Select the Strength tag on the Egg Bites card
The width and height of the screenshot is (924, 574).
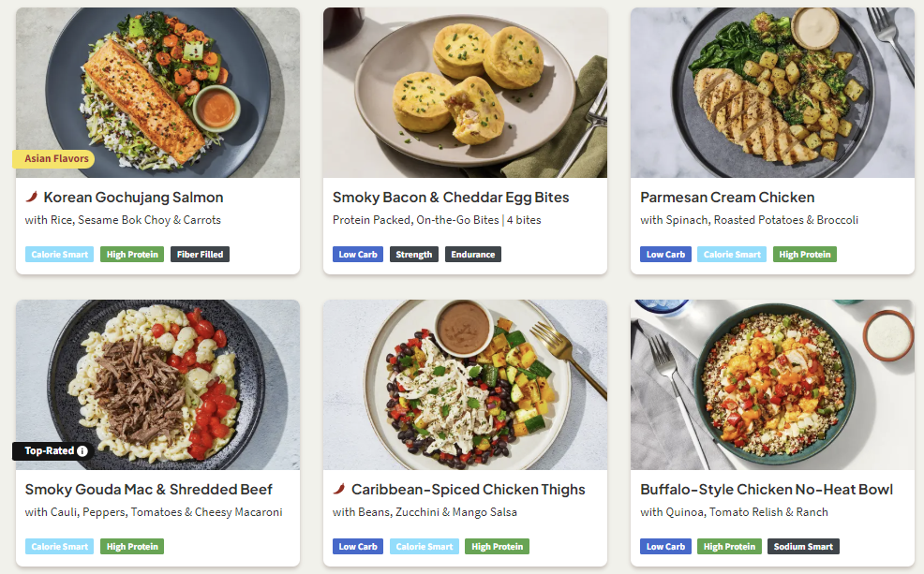[413, 255]
